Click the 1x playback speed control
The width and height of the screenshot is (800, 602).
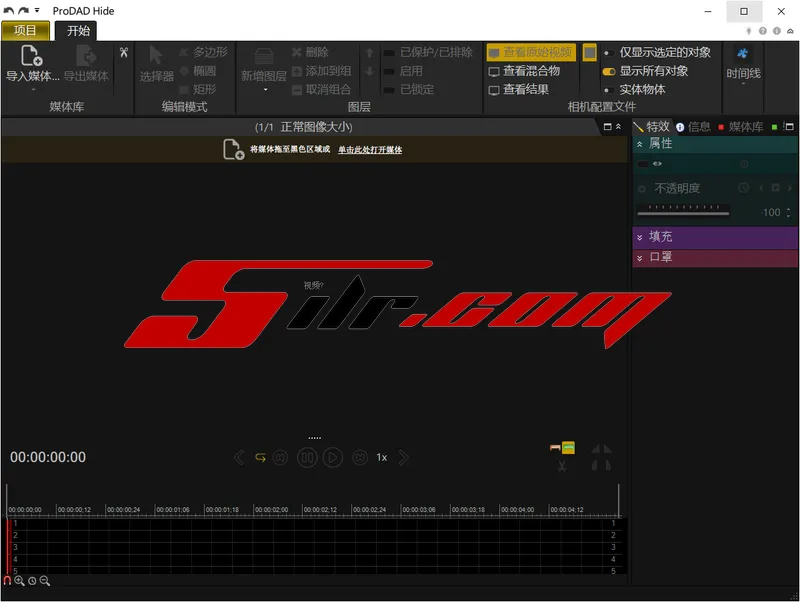(x=382, y=458)
